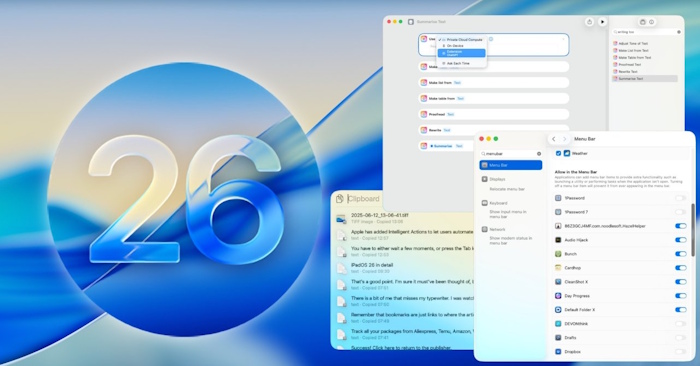The width and height of the screenshot is (700, 366).
Task: Click the Cardhop app icon
Action: pos(558,268)
